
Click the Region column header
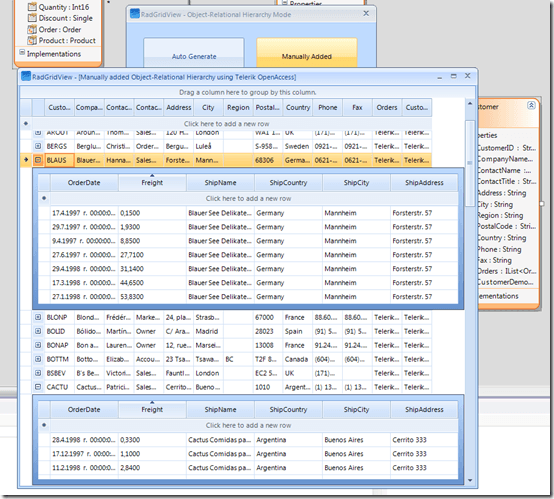pyautogui.click(x=238, y=107)
